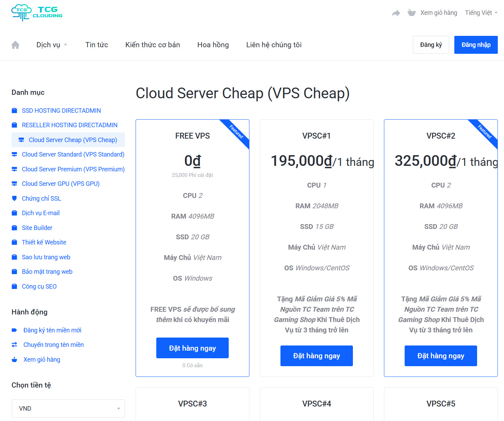Image resolution: width=504 pixels, height=421 pixels.
Task: Click the shield icon next to Chứng chỉ SSL
Action: pos(14,199)
